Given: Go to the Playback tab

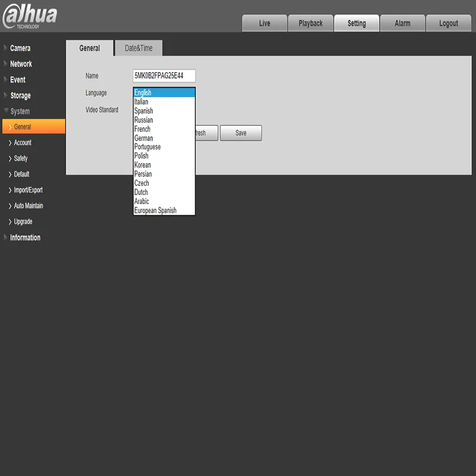Looking at the screenshot, I should pos(310,23).
